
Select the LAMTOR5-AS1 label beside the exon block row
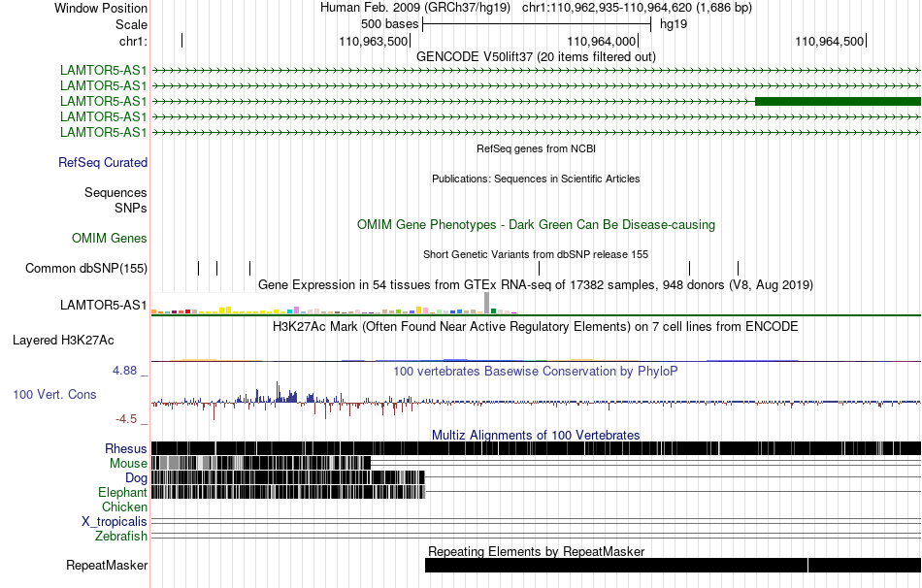click(103, 101)
